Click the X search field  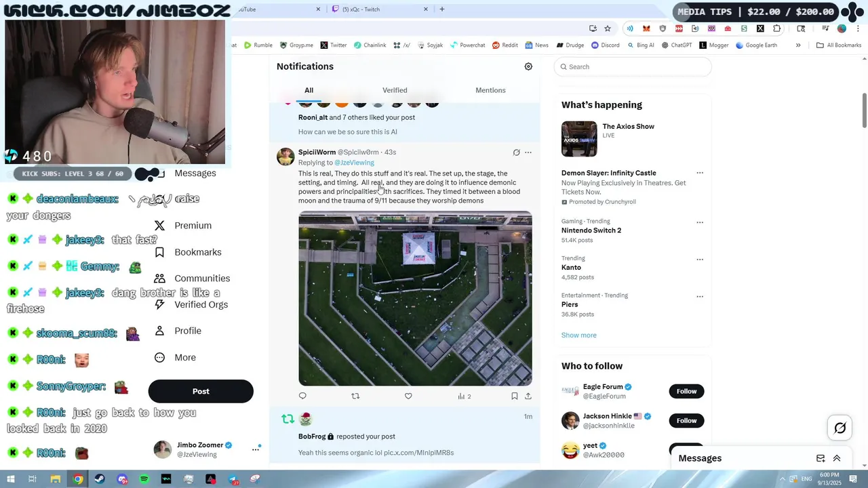click(633, 66)
